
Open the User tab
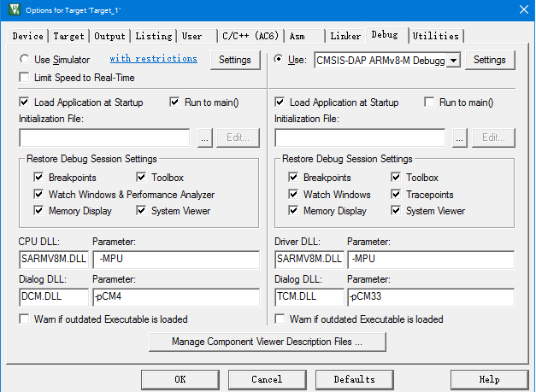pyautogui.click(x=197, y=36)
